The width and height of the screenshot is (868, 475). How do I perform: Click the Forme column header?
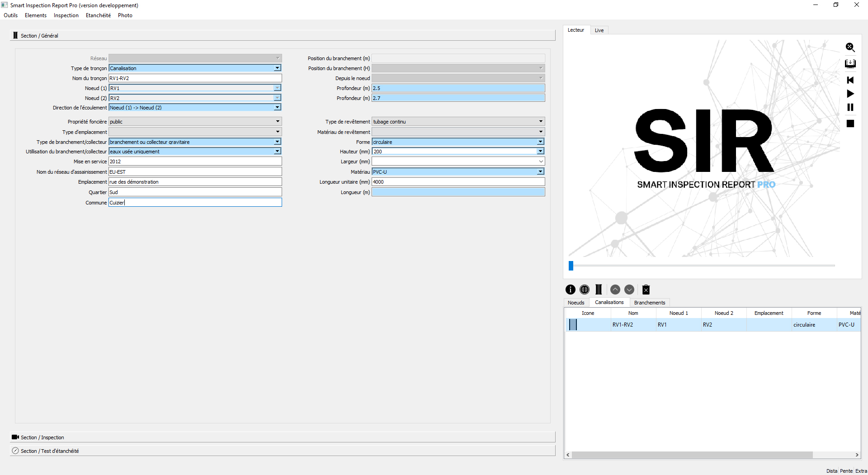[x=814, y=313]
